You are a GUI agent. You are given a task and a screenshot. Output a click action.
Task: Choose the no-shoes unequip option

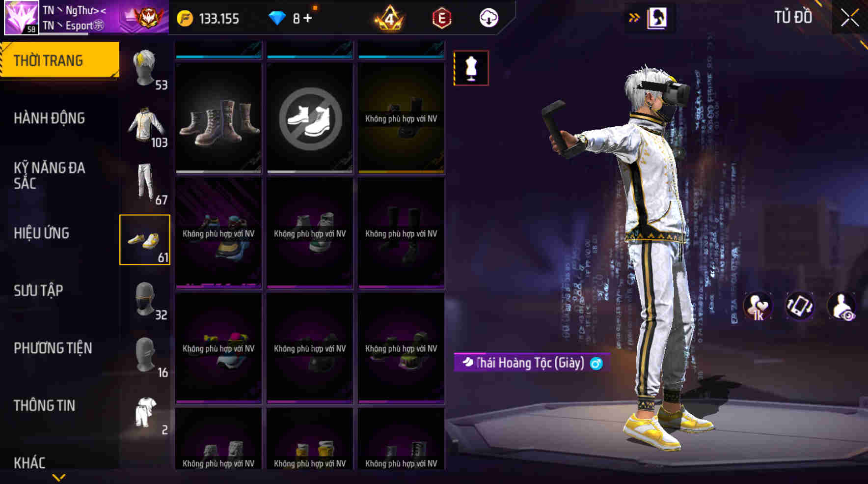click(310, 118)
